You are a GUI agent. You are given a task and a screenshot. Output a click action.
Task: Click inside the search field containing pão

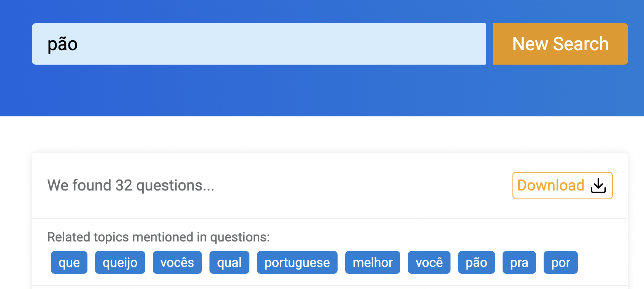[259, 44]
